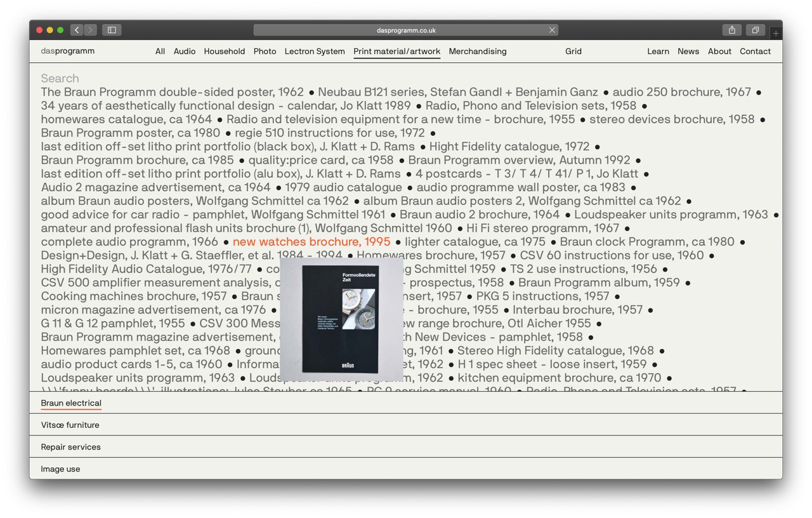The image size is (812, 518).
Task: Select the Household category
Action: pos(225,51)
